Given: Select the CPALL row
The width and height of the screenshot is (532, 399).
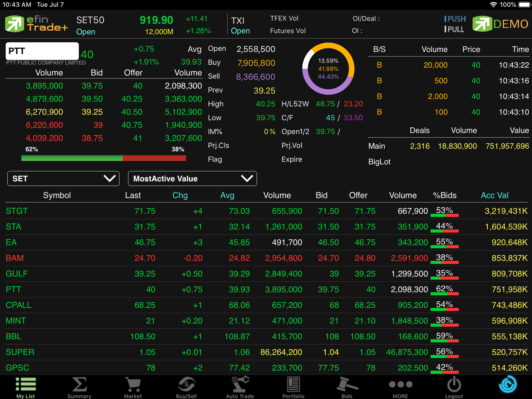Looking at the screenshot, I should point(266,305).
